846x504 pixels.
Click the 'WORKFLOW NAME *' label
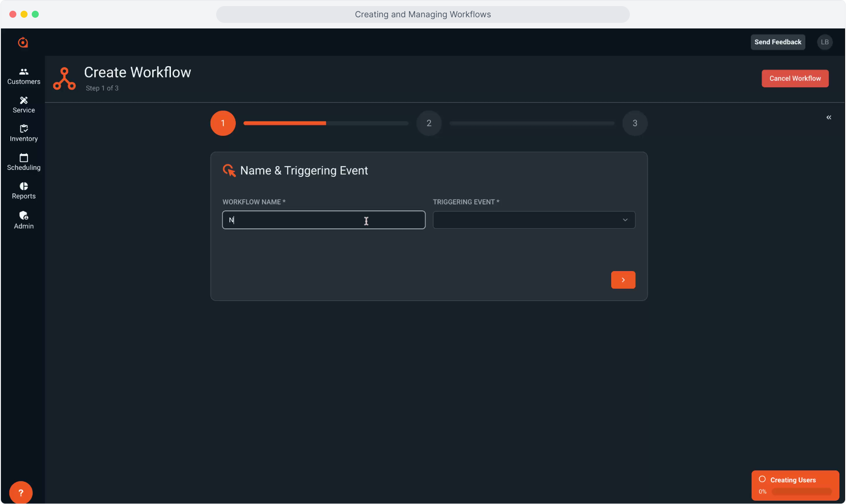(x=254, y=202)
